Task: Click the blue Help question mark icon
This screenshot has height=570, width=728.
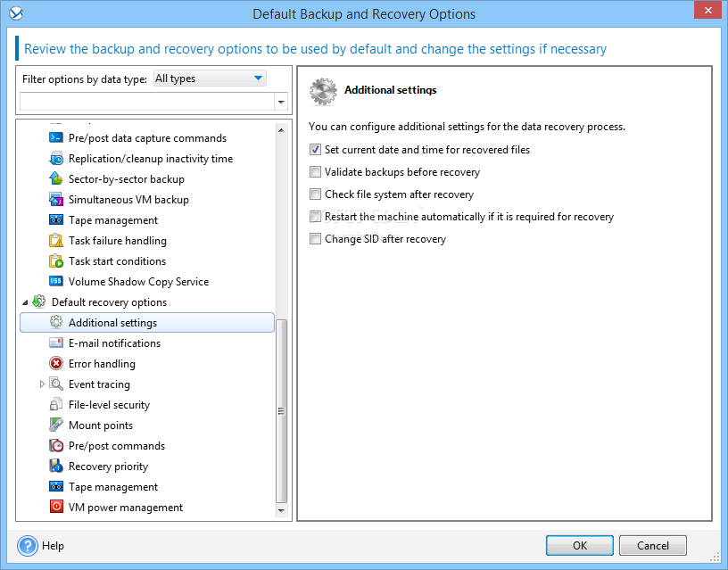Action: (x=28, y=546)
